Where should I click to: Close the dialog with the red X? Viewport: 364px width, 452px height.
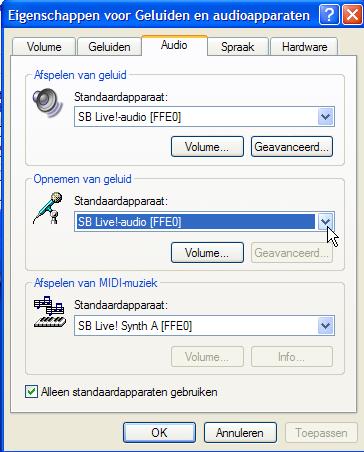tap(352, 15)
